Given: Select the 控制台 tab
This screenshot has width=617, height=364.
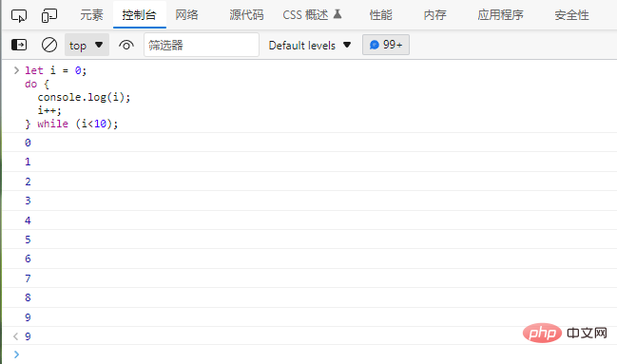Looking at the screenshot, I should pyautogui.click(x=140, y=15).
